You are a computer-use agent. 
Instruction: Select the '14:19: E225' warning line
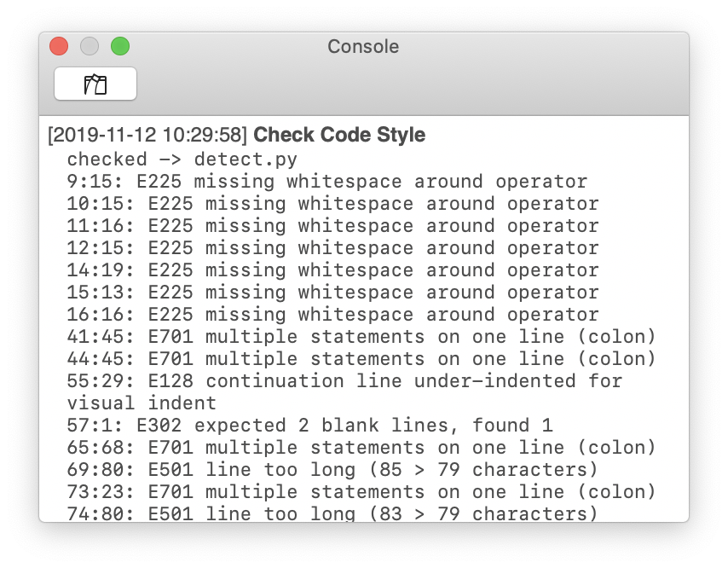click(x=333, y=270)
